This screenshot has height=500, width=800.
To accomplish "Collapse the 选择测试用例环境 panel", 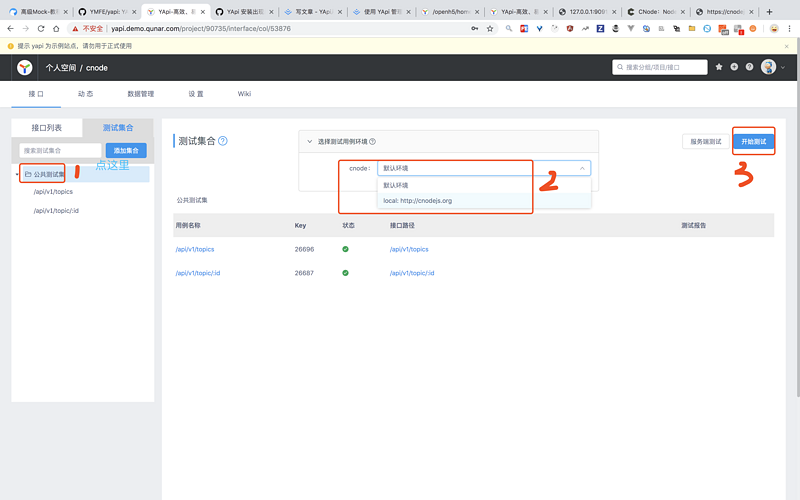I will 309,141.
